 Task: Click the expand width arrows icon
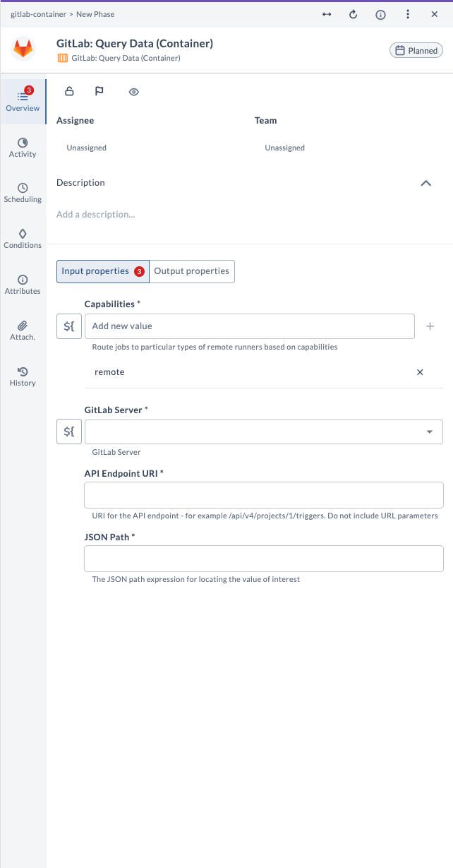pyautogui.click(x=327, y=14)
